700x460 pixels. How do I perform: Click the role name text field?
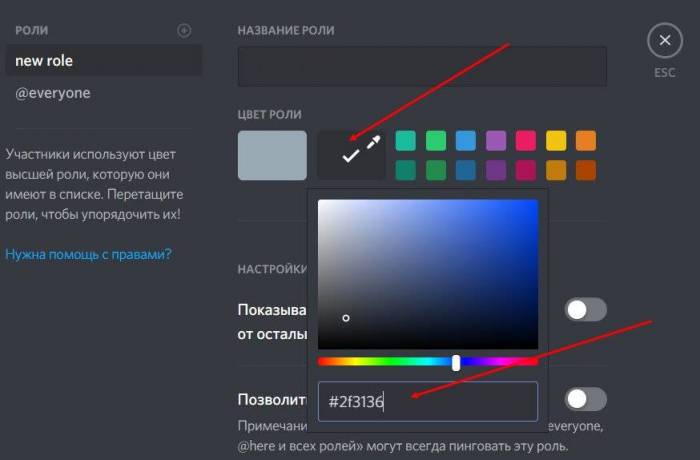click(421, 66)
